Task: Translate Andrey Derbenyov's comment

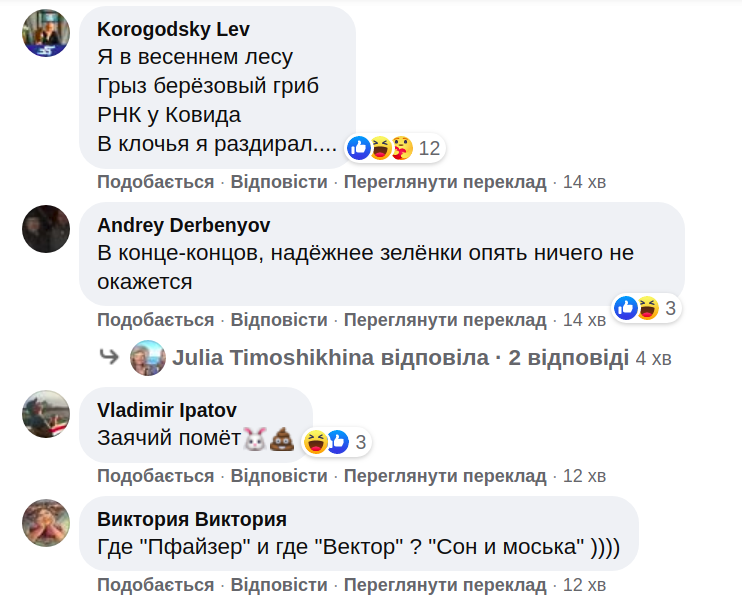Action: click(445, 320)
